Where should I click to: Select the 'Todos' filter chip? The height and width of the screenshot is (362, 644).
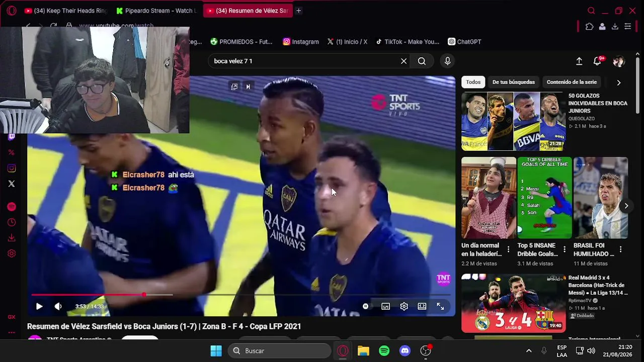click(473, 82)
